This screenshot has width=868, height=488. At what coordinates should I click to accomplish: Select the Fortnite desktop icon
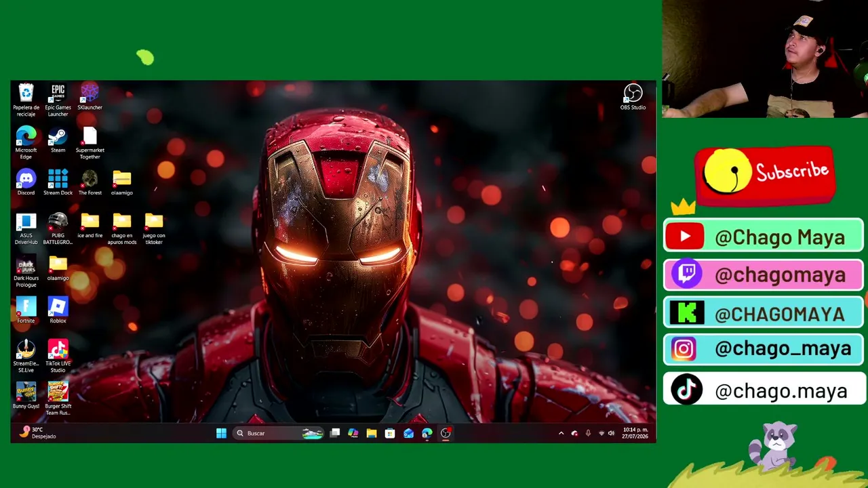tap(26, 310)
